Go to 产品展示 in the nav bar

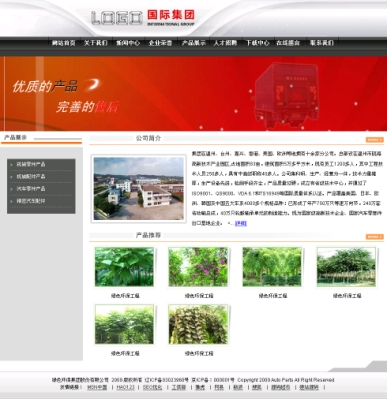click(x=194, y=43)
